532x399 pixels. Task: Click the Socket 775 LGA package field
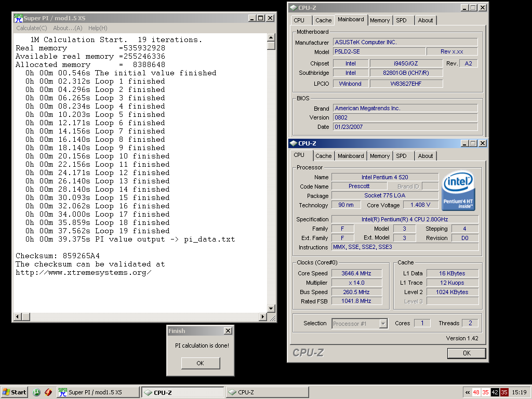pos(385,195)
